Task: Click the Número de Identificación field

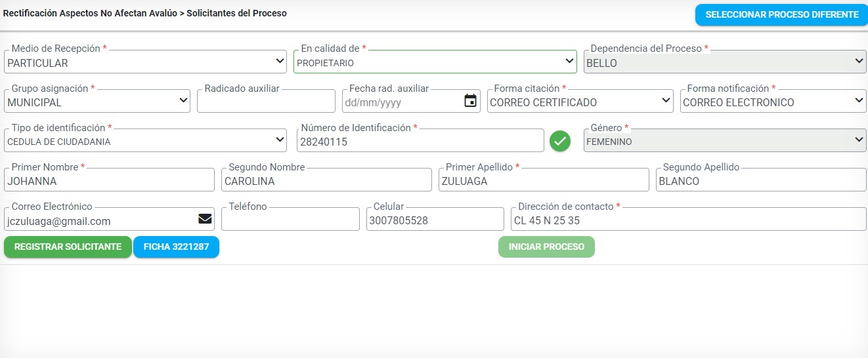Action: 420,140
